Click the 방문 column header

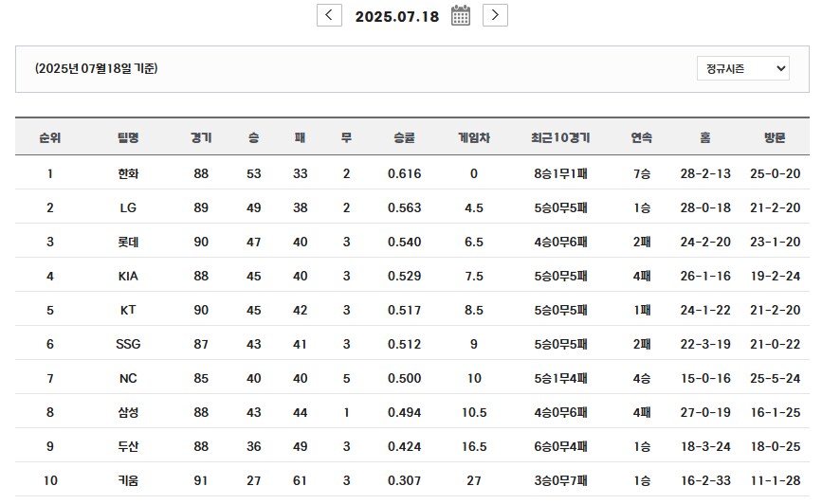[x=775, y=137]
